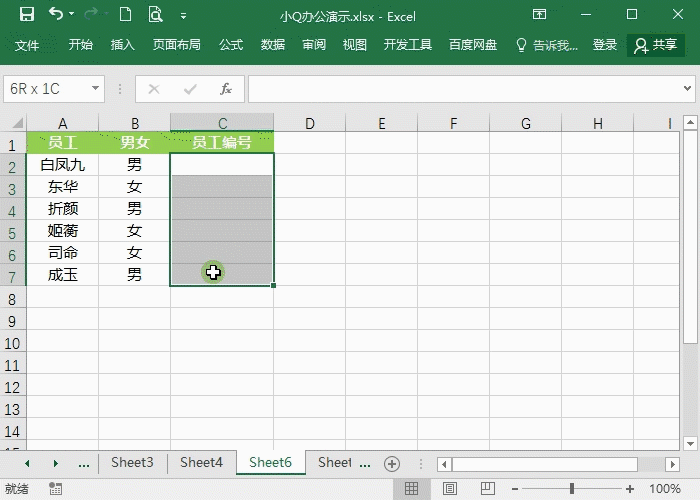The height and width of the screenshot is (500, 700).
Task: Open the 百度网盘 ribbon tab
Action: (x=473, y=45)
